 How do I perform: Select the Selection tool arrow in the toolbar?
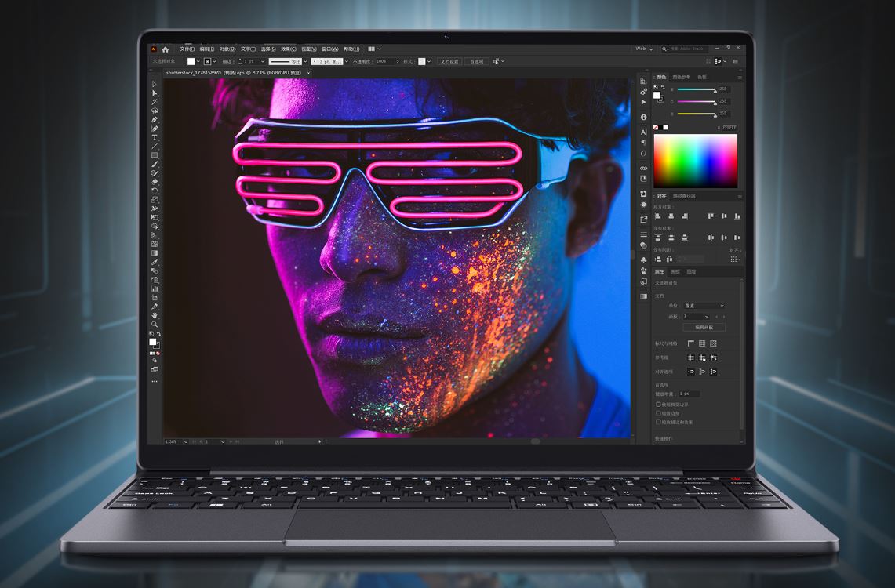[x=155, y=85]
